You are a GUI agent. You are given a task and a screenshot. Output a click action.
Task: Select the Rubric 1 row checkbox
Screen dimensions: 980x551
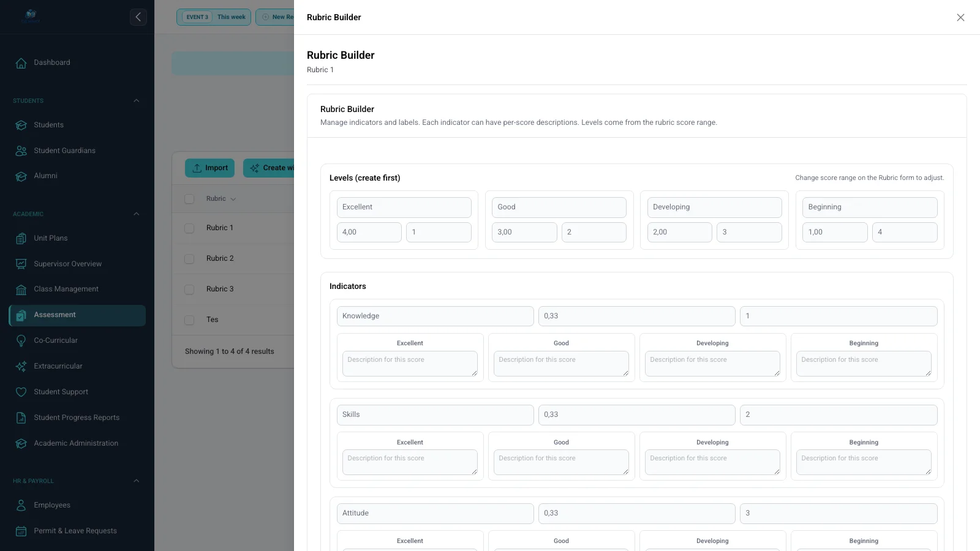189,228
